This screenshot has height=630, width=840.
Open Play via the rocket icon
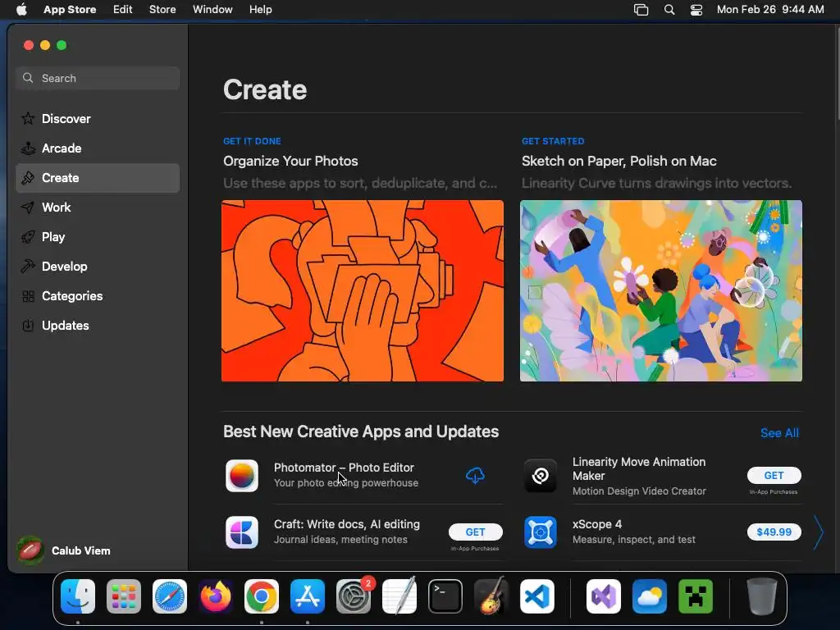point(28,237)
